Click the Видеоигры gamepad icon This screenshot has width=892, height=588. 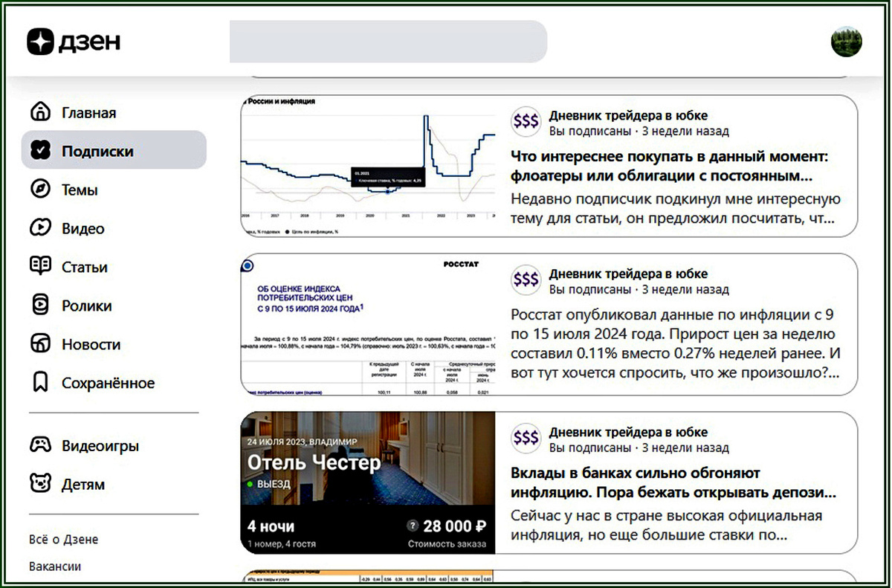tap(39, 445)
